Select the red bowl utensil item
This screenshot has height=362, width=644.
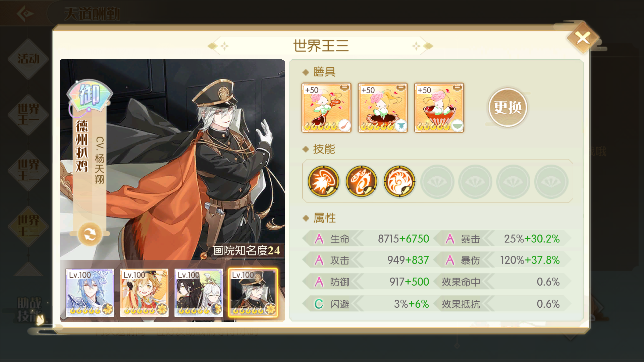[439, 108]
